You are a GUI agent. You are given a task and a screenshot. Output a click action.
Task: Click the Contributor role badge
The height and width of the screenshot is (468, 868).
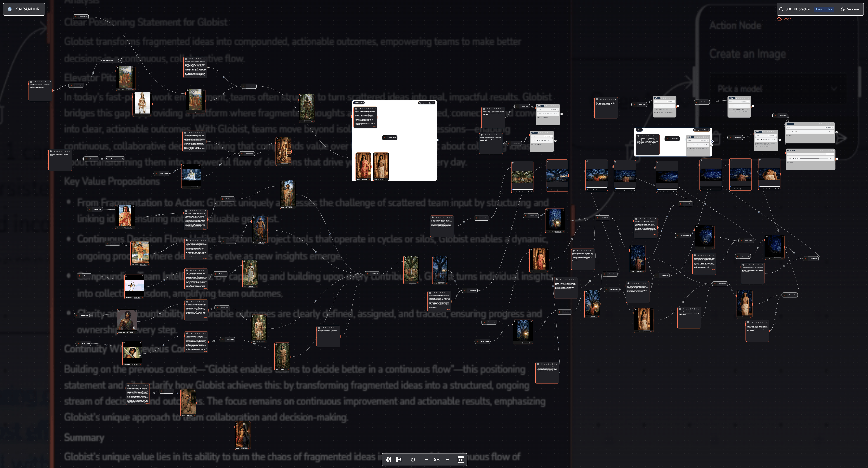824,9
